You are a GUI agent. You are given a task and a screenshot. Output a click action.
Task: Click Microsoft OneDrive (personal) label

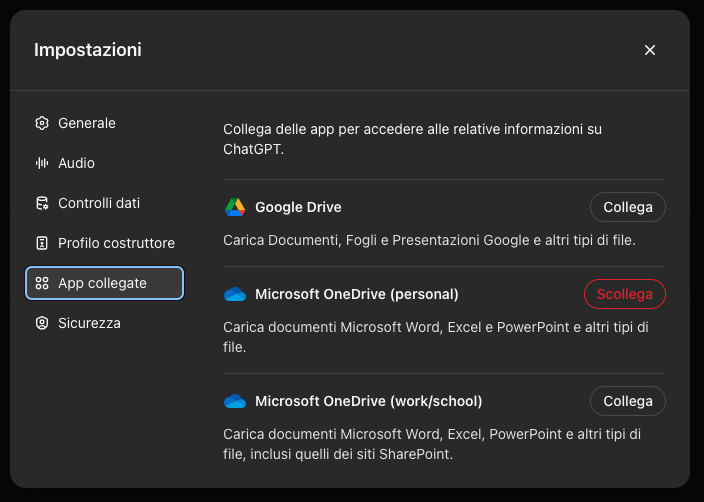(357, 294)
